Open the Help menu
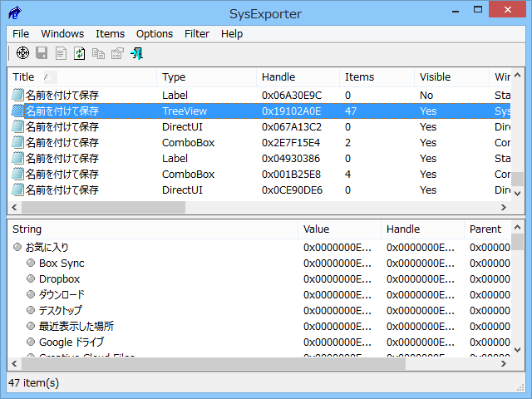 coord(232,34)
